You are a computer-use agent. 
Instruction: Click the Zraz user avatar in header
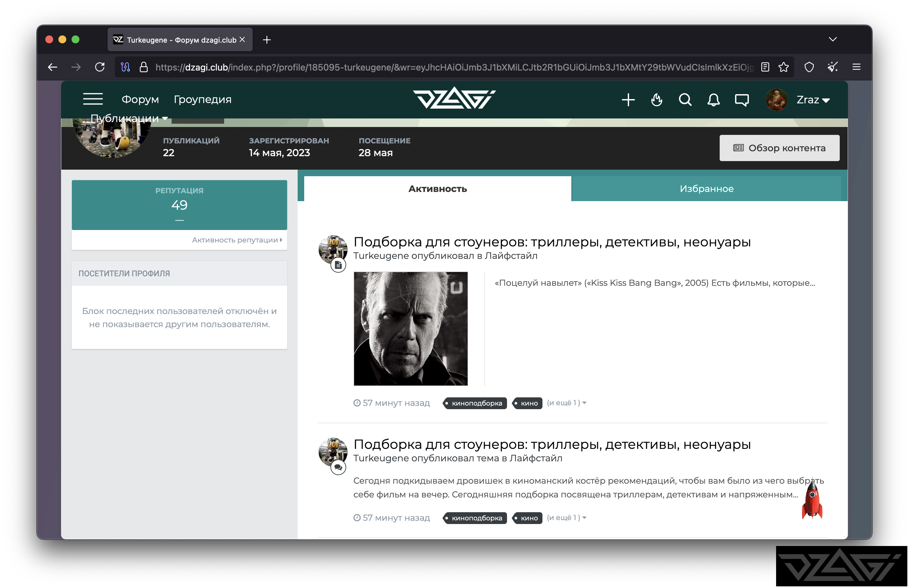(x=776, y=100)
